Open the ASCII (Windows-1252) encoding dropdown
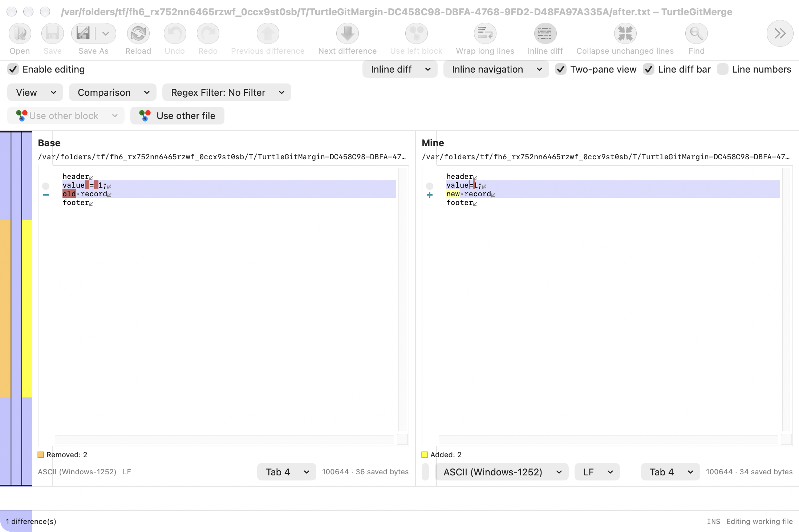The width and height of the screenshot is (799, 532). (502, 472)
